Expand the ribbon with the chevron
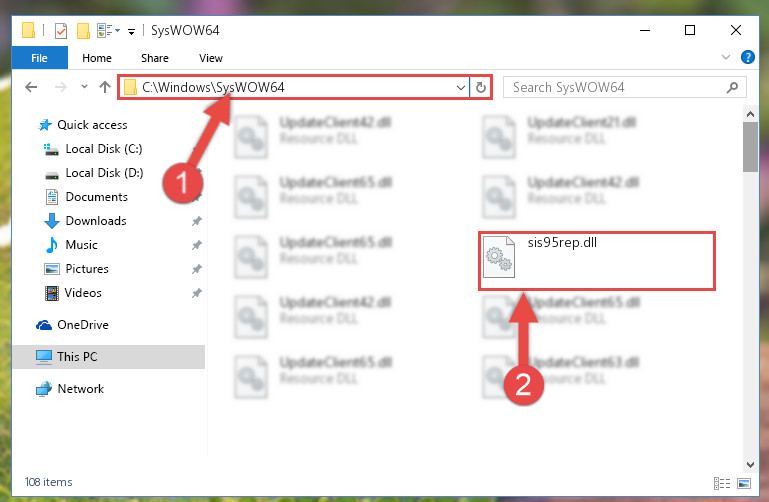 726,57
